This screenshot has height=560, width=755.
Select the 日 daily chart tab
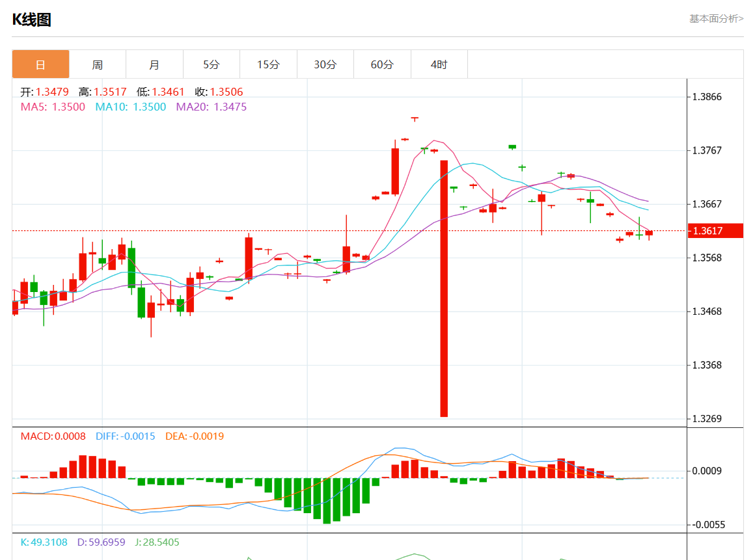click(x=40, y=64)
